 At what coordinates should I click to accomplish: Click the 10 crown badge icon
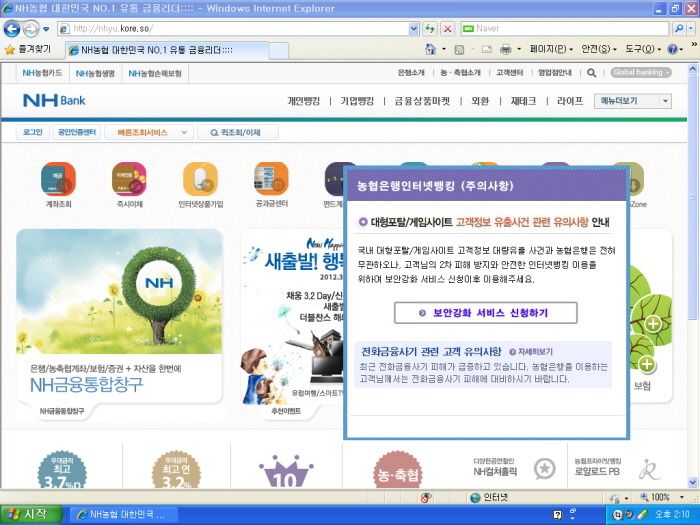point(286,472)
